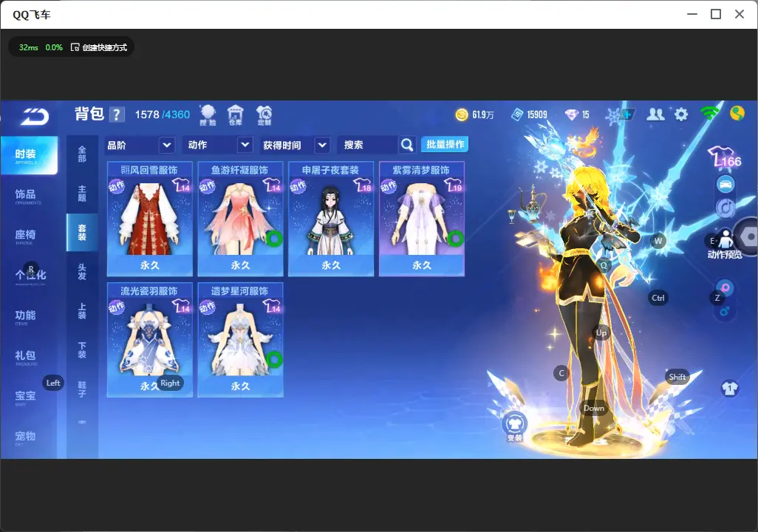Image resolution: width=758 pixels, height=532 pixels.
Task: Select the 鱼游纤凝服饰 outfit card
Action: point(240,219)
